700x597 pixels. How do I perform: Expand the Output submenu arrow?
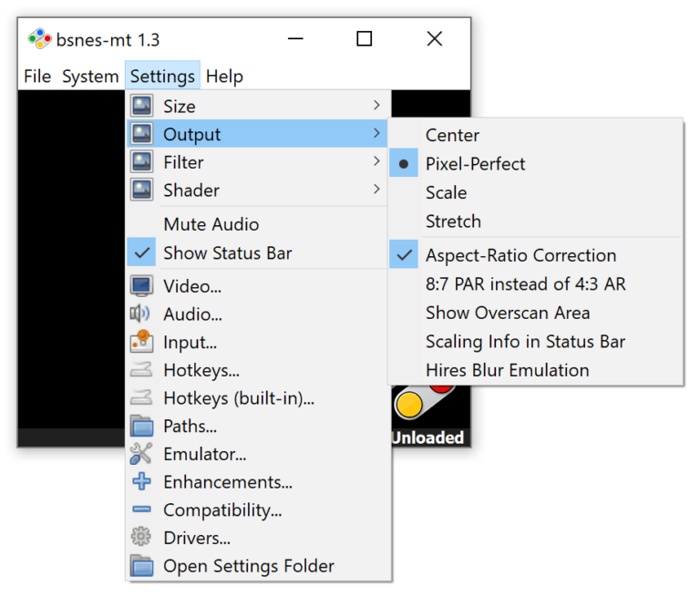coord(376,133)
